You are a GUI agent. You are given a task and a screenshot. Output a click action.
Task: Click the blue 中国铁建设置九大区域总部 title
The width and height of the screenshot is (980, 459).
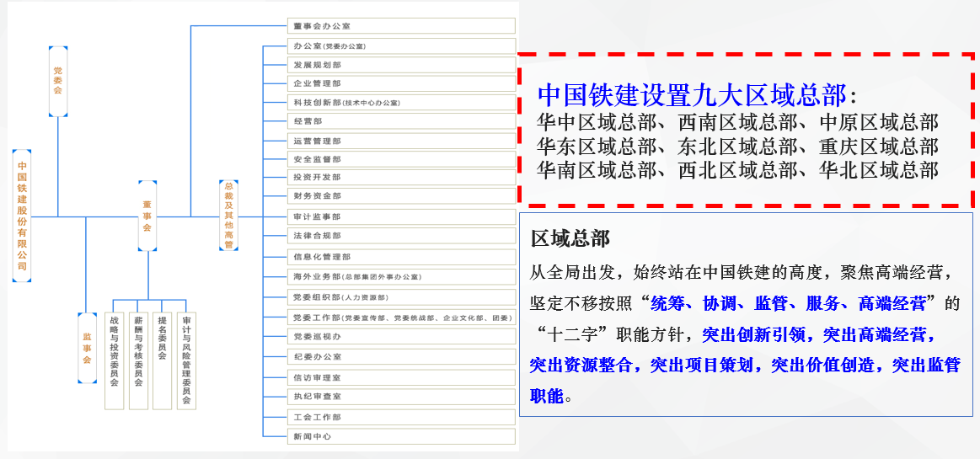693,95
